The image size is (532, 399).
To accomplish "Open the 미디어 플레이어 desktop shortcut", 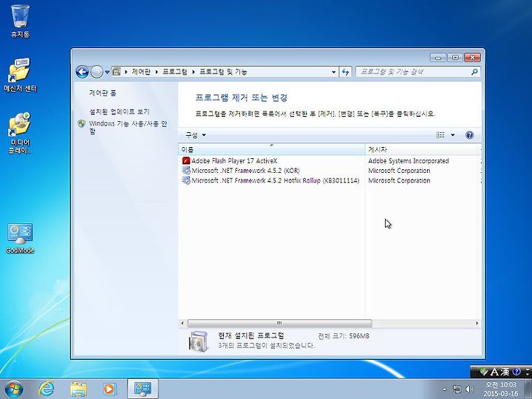I will click(20, 133).
